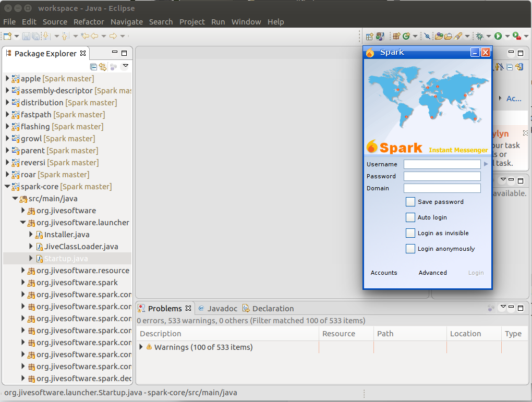The height and width of the screenshot is (402, 532).
Task: Minimize the Package Explorer view
Action: click(x=115, y=52)
